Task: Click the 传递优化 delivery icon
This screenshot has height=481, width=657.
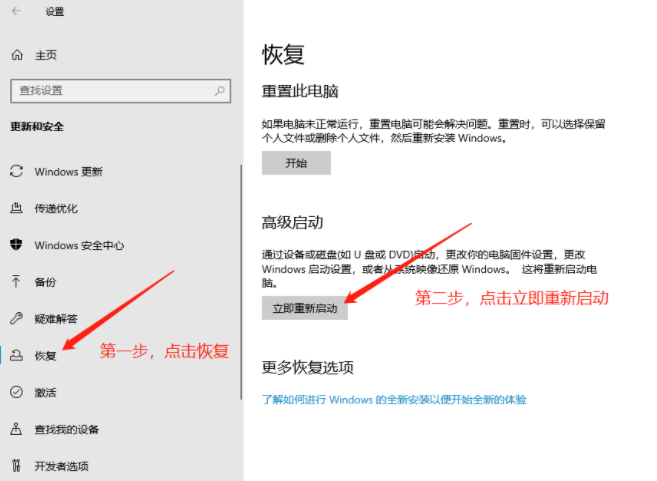Action: tap(16, 207)
